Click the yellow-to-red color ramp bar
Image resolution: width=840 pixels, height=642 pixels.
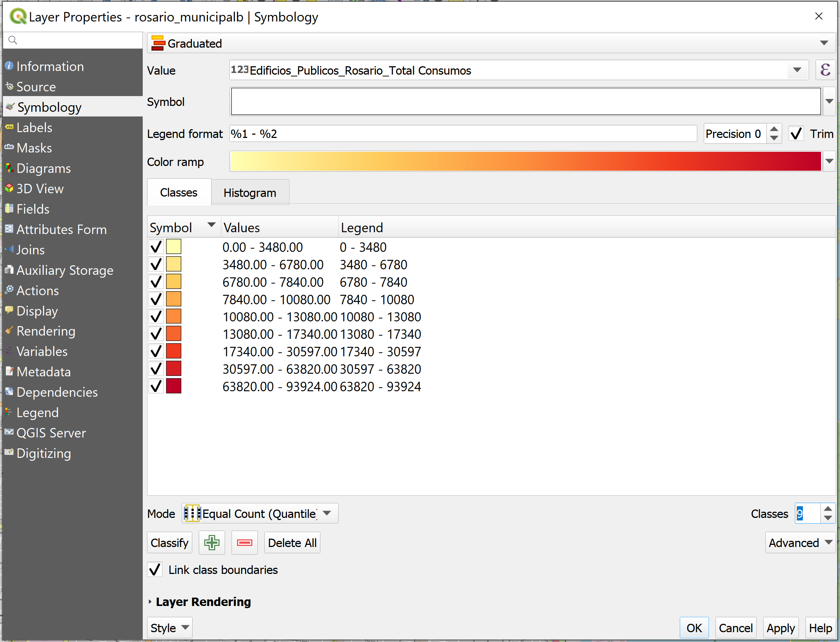click(x=525, y=162)
